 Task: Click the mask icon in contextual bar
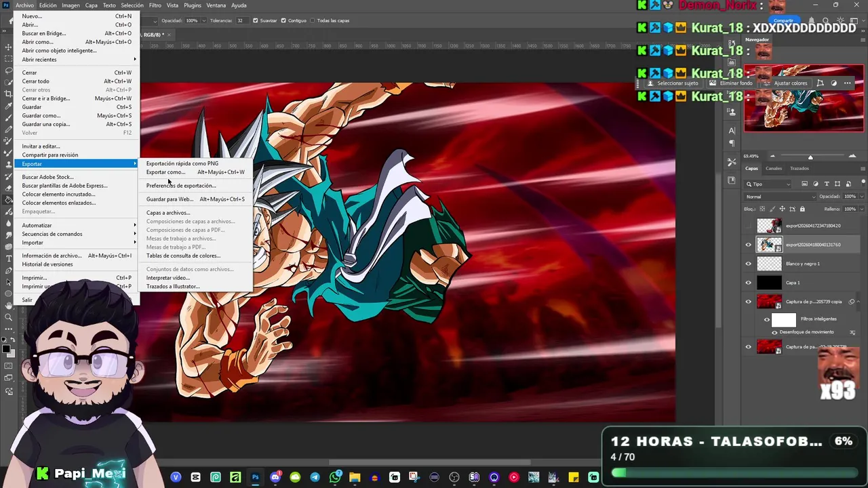coord(833,83)
